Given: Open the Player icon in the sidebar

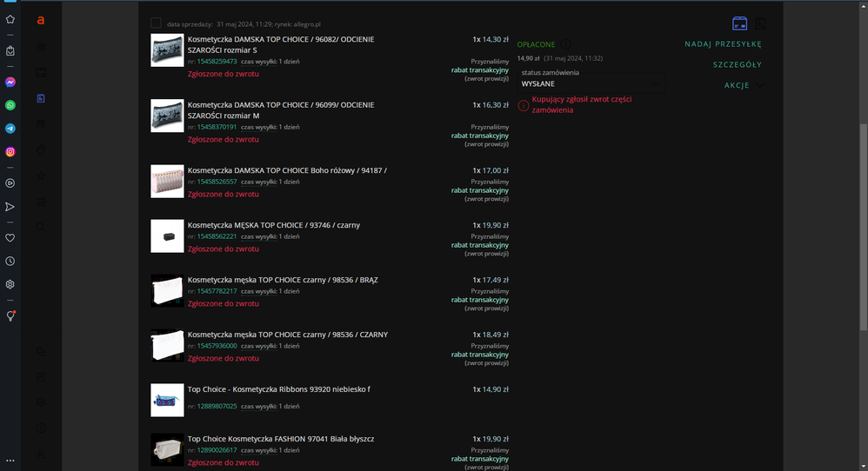Looking at the screenshot, I should click(10, 183).
